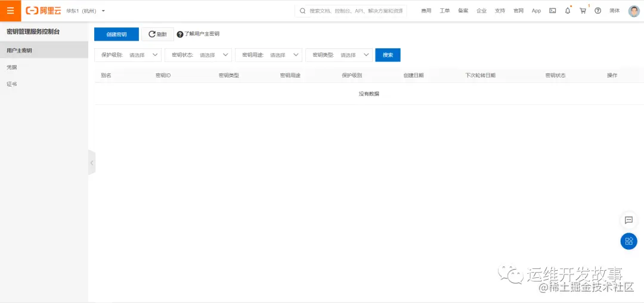Open the 工单 menu
The image size is (644, 303).
(x=444, y=11)
